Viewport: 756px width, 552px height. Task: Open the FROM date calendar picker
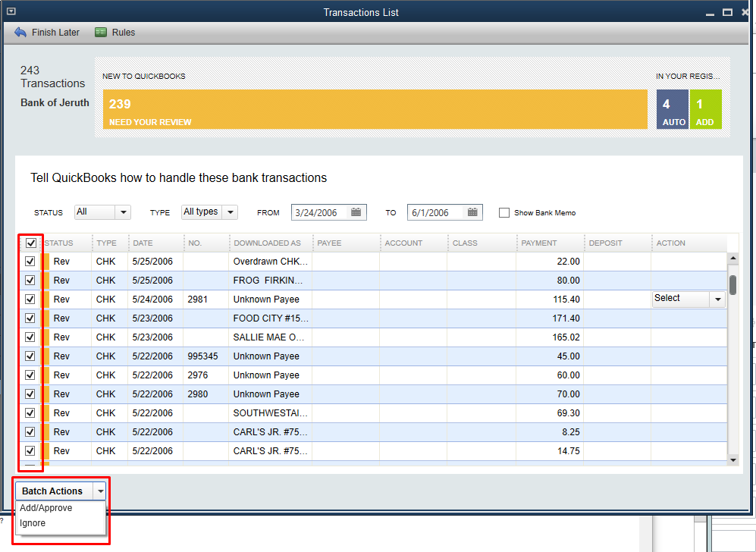(x=356, y=212)
